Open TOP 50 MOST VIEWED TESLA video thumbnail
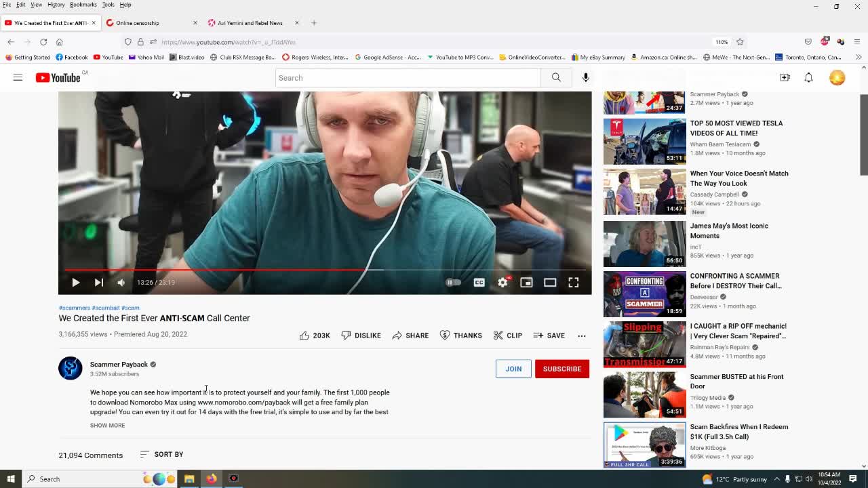 (x=645, y=142)
